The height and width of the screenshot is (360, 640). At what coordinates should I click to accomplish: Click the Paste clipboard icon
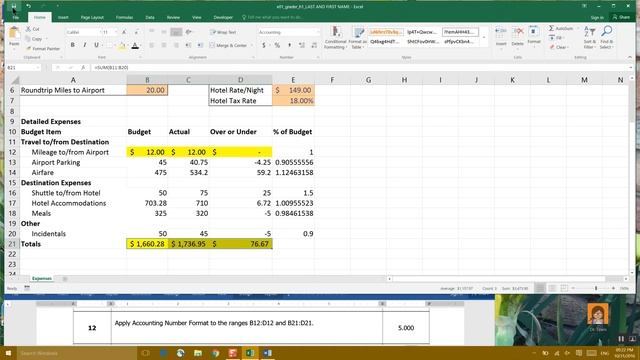pyautogui.click(x=14, y=33)
